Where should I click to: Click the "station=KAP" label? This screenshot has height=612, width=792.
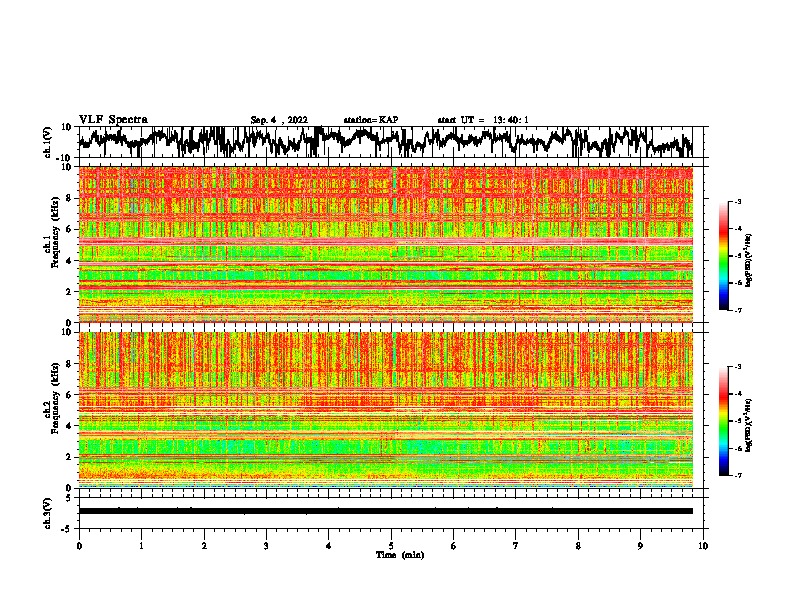pos(371,120)
